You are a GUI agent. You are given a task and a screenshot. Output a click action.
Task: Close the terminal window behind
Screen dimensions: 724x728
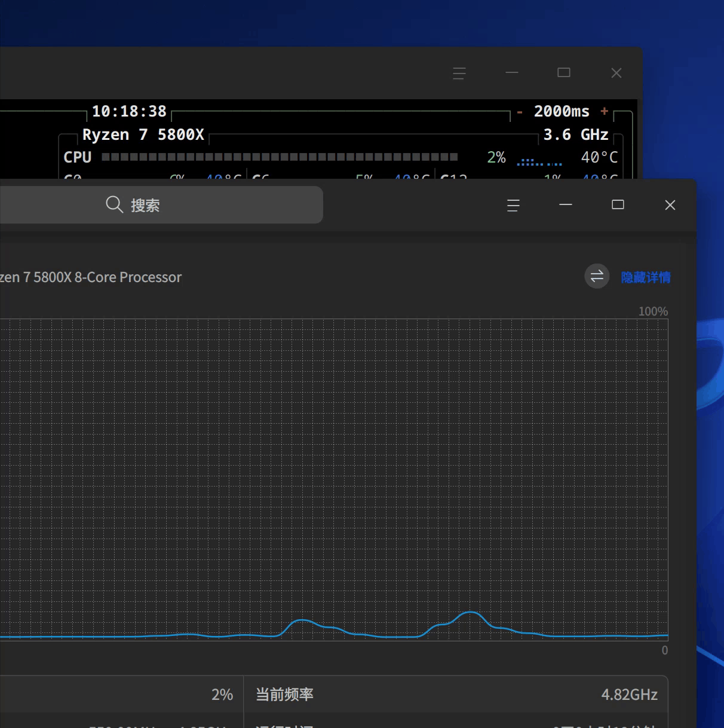pyautogui.click(x=616, y=73)
